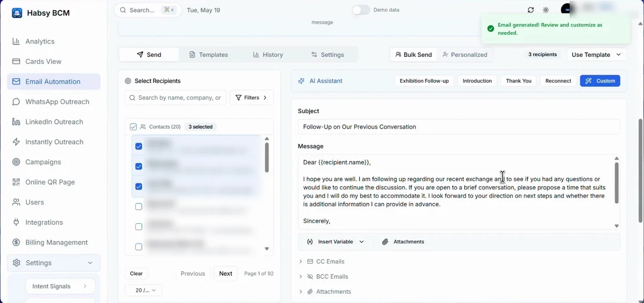Click the top Search field
Image resolution: width=644 pixels, height=303 pixels.
click(148, 10)
